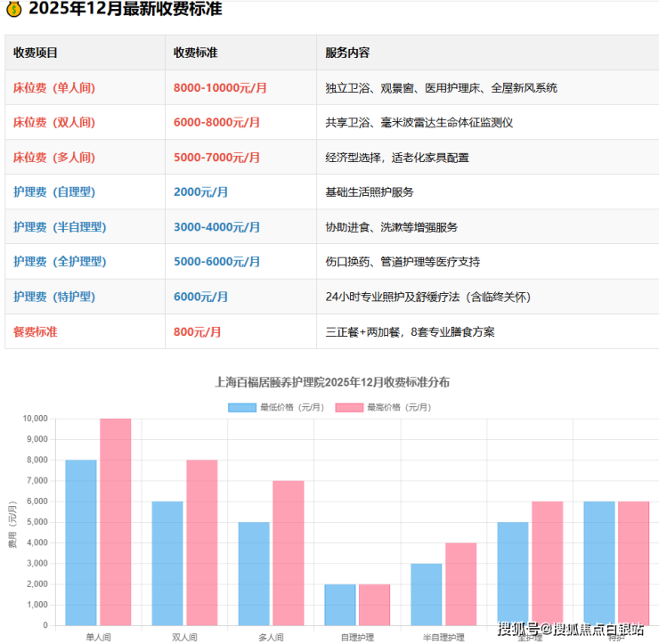This screenshot has height=644, width=659.
Task: Click the 护理费（自理型）row label
Action: [54, 192]
